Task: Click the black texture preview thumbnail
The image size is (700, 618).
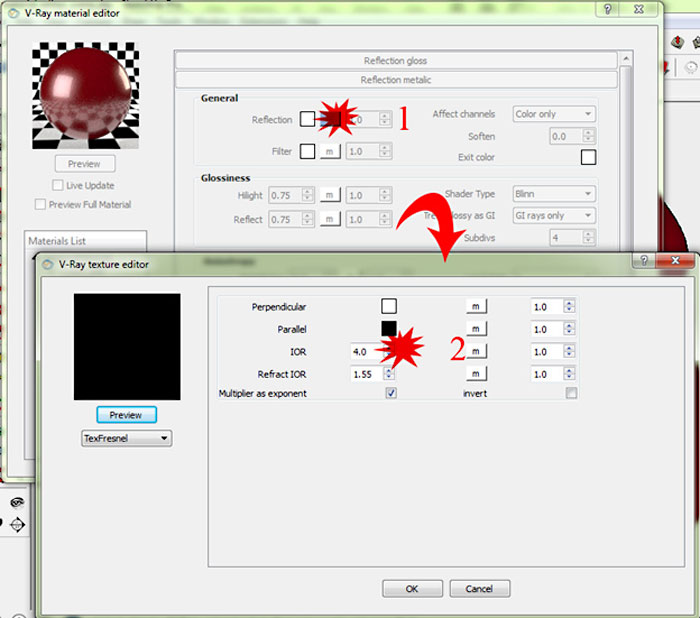Action: tap(127, 347)
